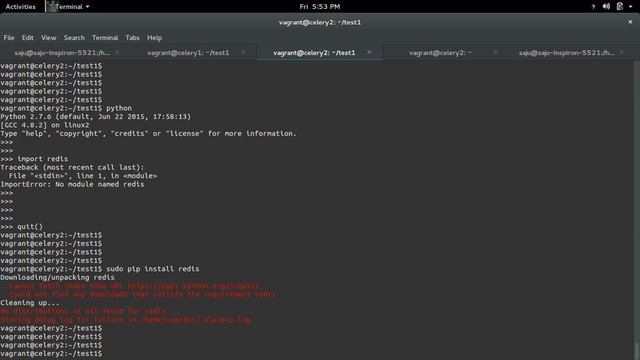
Task: Open the File menu
Action: click(x=9, y=38)
